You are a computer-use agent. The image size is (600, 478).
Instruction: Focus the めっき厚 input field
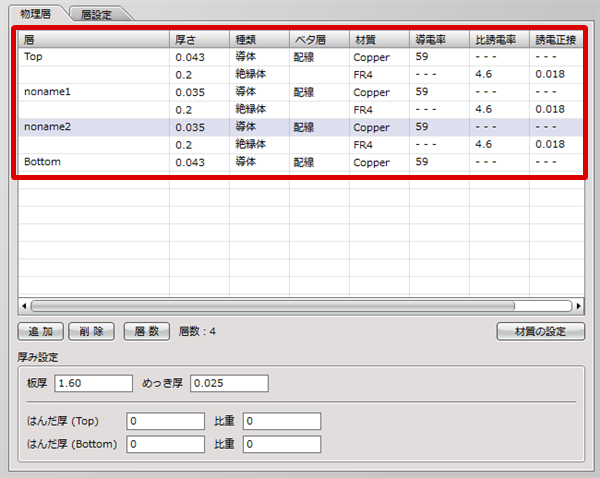point(229,384)
